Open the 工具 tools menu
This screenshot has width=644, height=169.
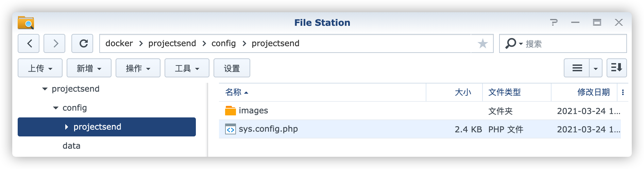click(x=187, y=68)
